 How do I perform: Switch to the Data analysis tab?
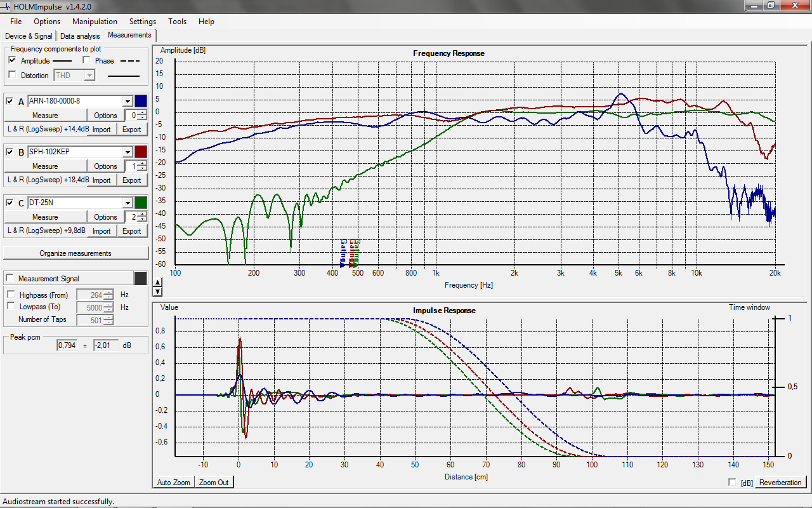point(80,36)
